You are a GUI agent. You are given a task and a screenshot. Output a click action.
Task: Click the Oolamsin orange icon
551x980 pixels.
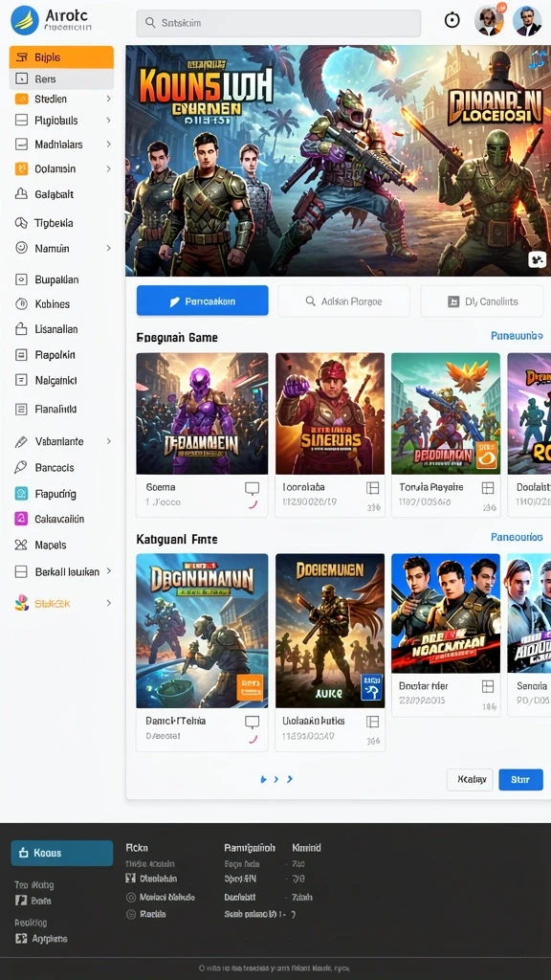coord(21,168)
